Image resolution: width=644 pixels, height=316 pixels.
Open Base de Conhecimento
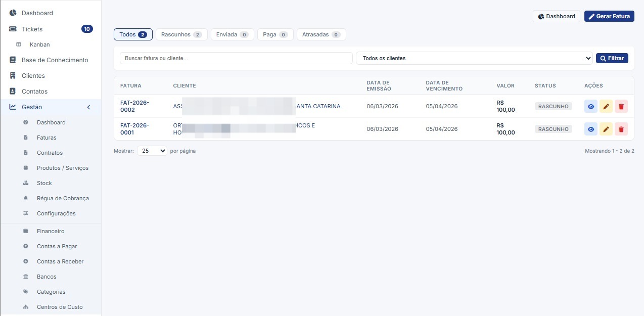(x=51, y=60)
